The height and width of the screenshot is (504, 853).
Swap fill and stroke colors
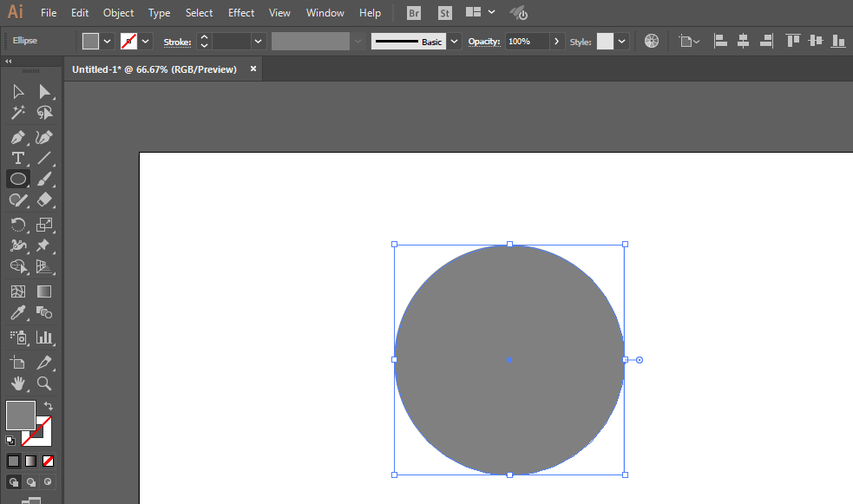[x=49, y=406]
